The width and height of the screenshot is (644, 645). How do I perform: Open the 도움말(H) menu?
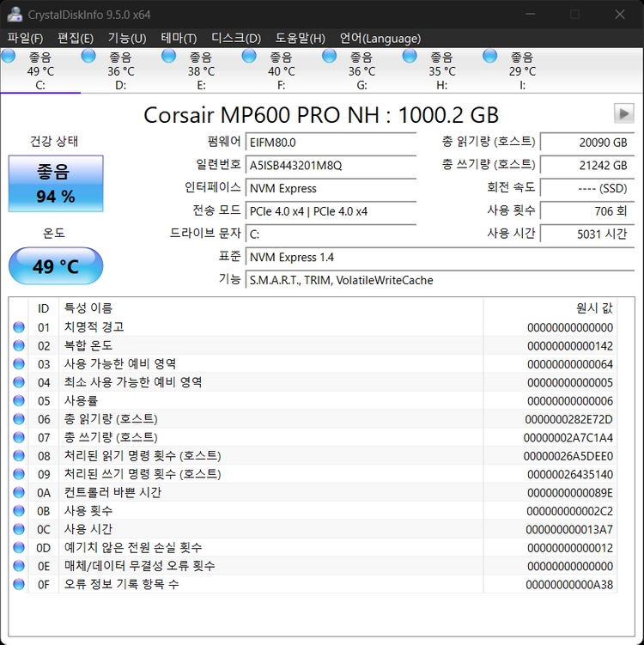[x=301, y=39]
